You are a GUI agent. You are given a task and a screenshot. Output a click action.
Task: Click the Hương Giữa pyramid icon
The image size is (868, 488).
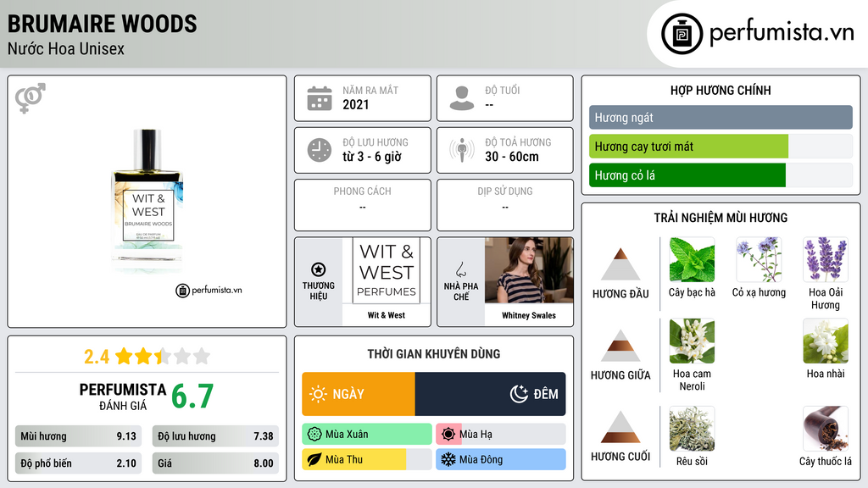click(x=620, y=346)
